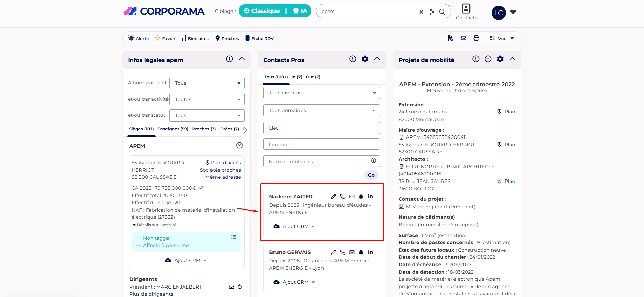Viewport: 644px width, 297px height.
Task: Switch to the In (7) contacts tab
Action: (x=297, y=77)
